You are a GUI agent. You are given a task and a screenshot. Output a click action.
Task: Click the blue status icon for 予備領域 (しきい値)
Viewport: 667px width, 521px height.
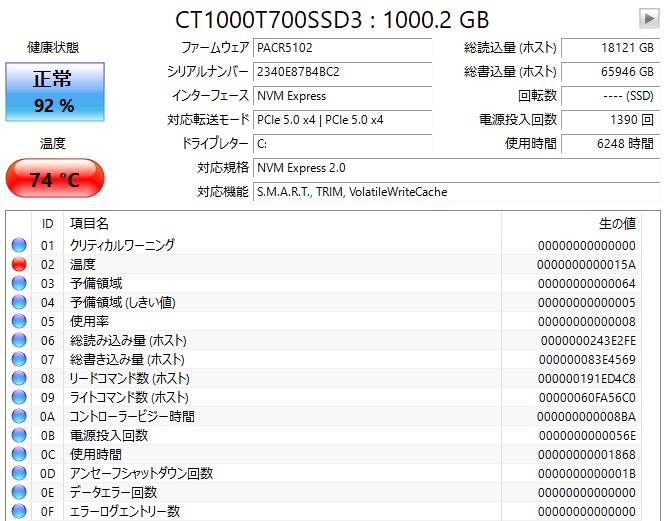(19, 302)
